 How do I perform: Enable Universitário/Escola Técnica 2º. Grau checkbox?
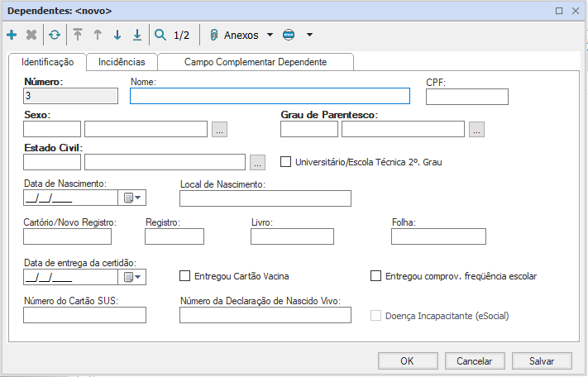(x=286, y=162)
